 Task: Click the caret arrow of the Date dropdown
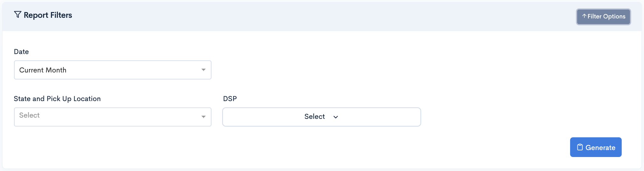pyautogui.click(x=204, y=70)
